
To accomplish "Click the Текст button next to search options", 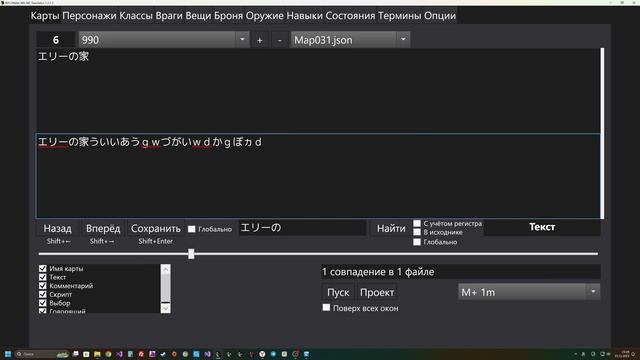I will click(542, 227).
